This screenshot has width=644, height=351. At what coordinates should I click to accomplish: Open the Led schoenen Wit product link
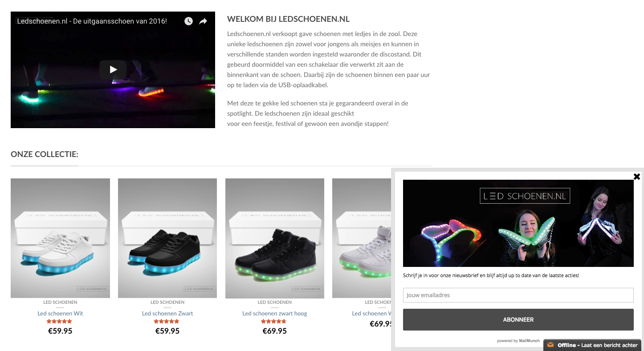(x=60, y=313)
